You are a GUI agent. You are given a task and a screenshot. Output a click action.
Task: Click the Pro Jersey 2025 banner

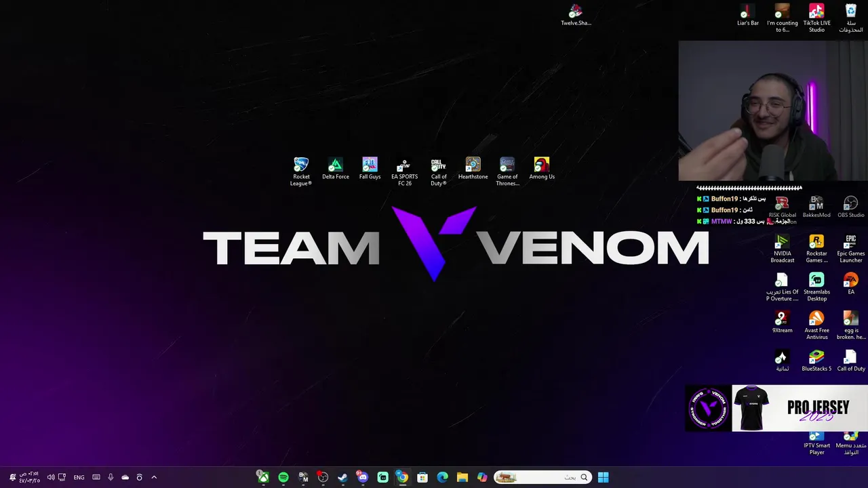pos(800,408)
